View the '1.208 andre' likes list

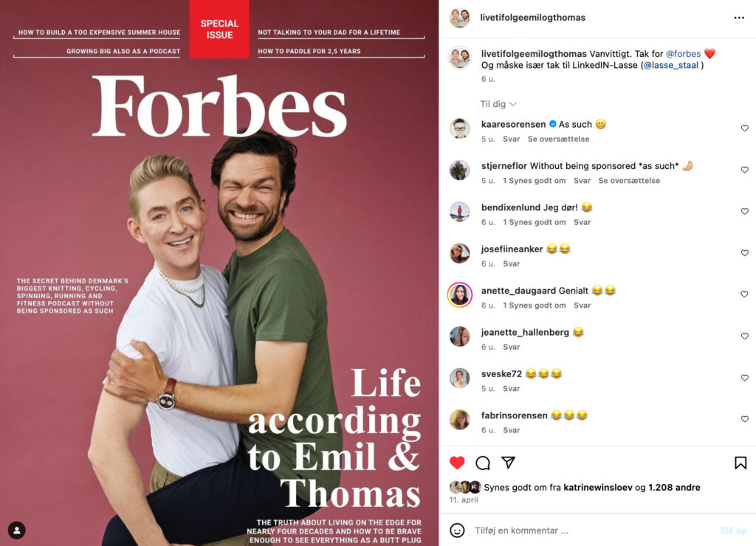[674, 487]
